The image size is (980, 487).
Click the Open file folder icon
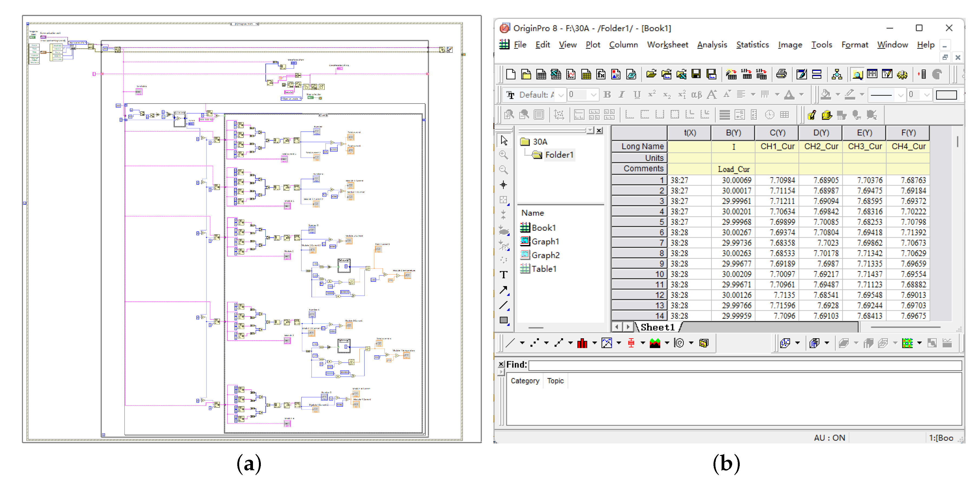point(651,74)
